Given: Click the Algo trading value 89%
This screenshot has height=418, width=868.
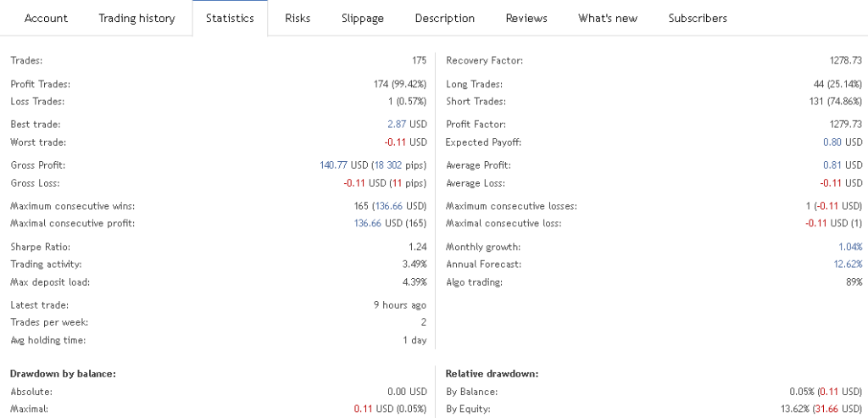Looking at the screenshot, I should coord(853,282).
